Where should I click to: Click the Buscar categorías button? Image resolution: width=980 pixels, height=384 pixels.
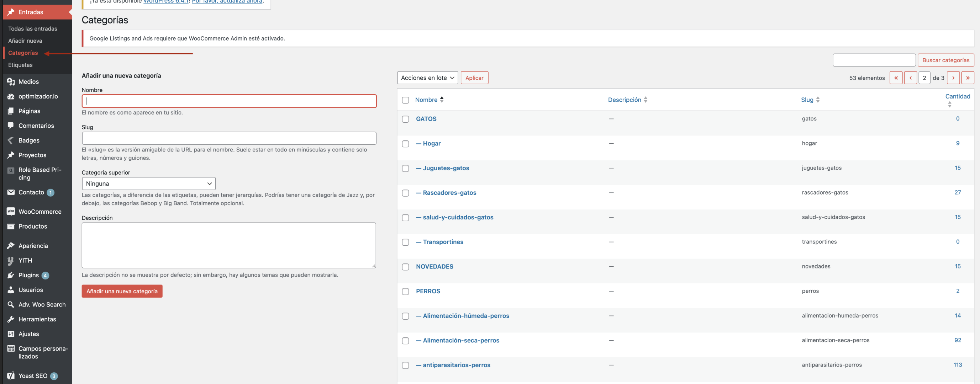946,60
